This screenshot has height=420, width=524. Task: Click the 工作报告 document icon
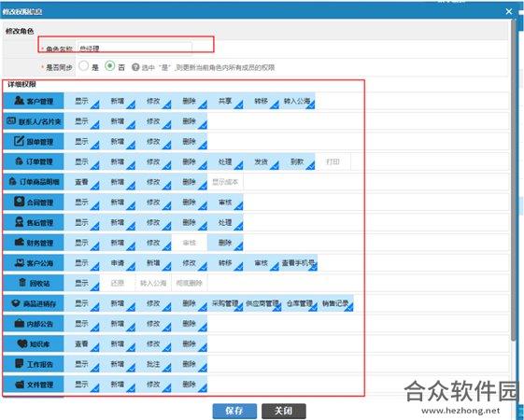coord(20,363)
